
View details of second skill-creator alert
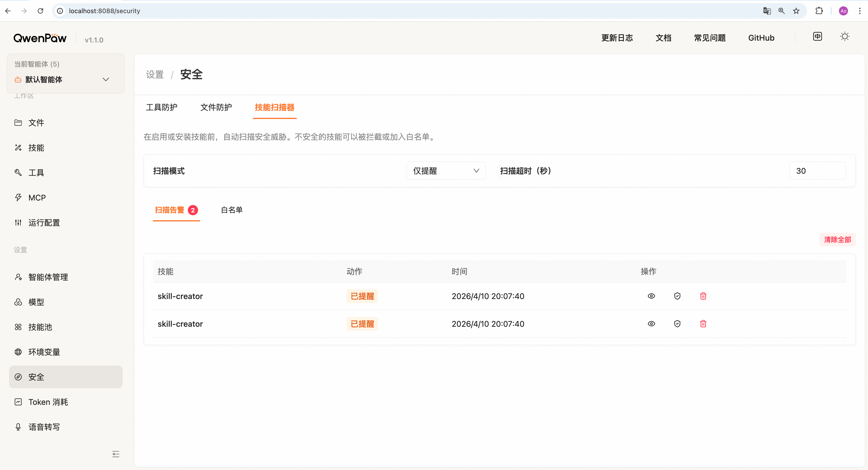pos(651,324)
